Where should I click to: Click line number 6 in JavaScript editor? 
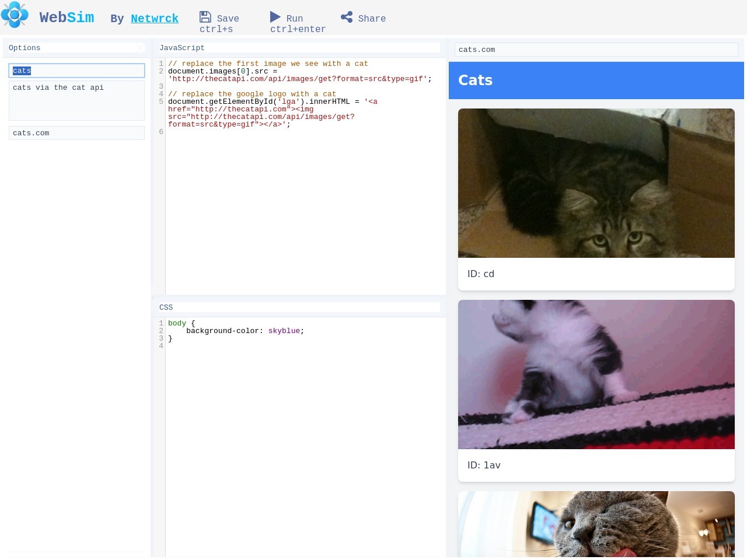point(161,132)
